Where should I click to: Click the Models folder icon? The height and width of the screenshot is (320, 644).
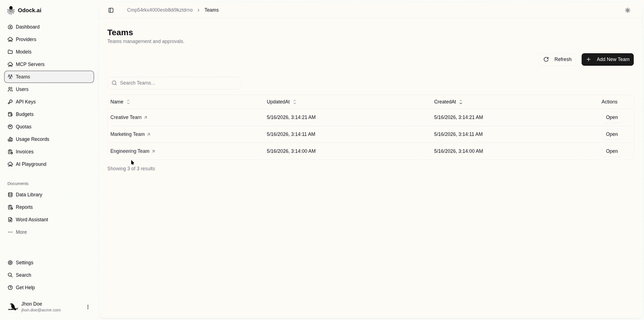(10, 52)
